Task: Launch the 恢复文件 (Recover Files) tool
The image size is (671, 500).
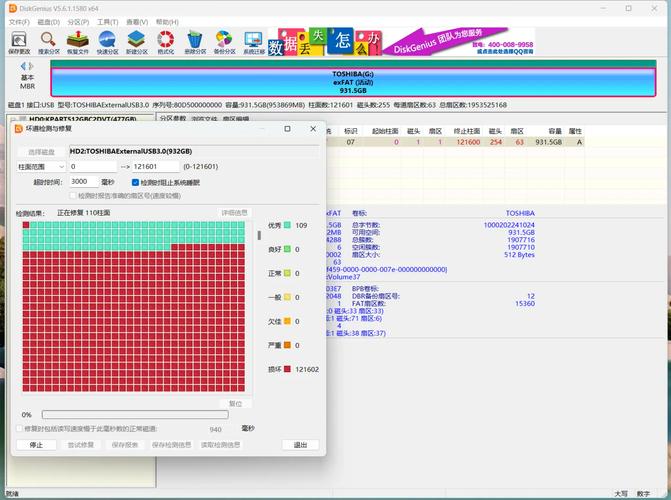Action: [77, 42]
